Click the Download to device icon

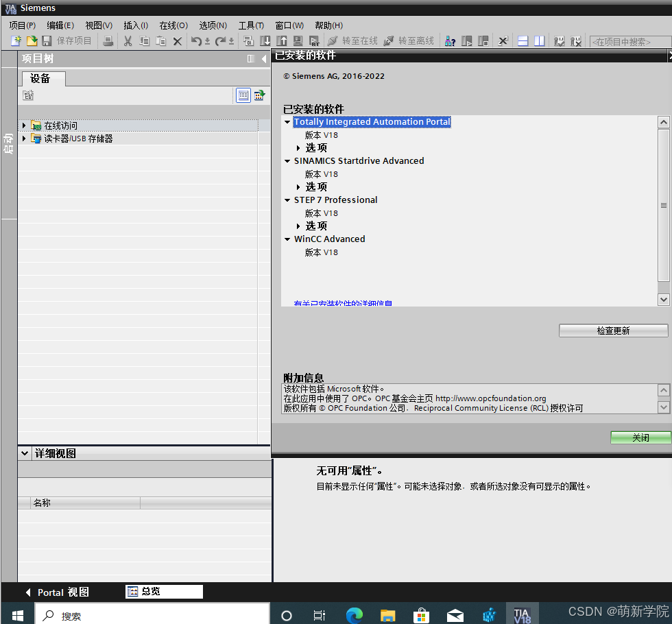click(265, 40)
